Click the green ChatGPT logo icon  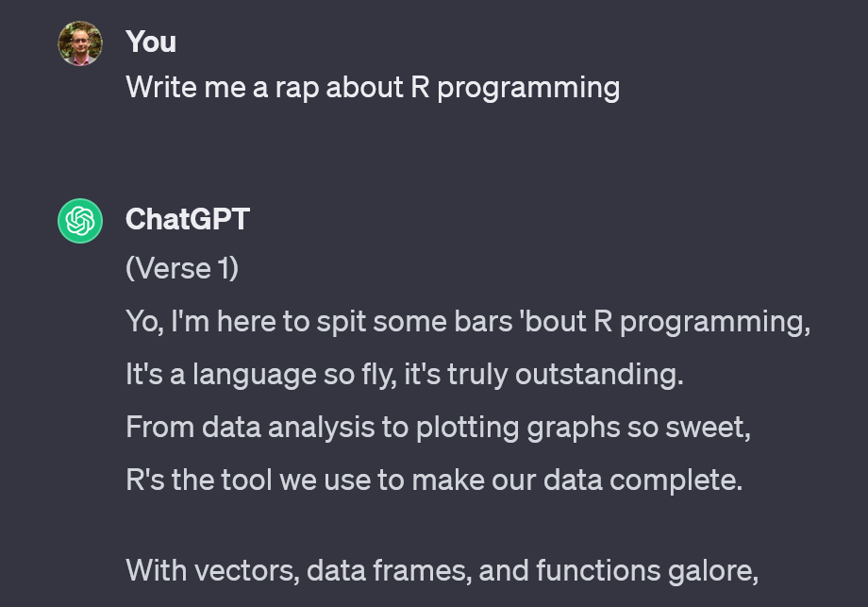pyautogui.click(x=80, y=220)
